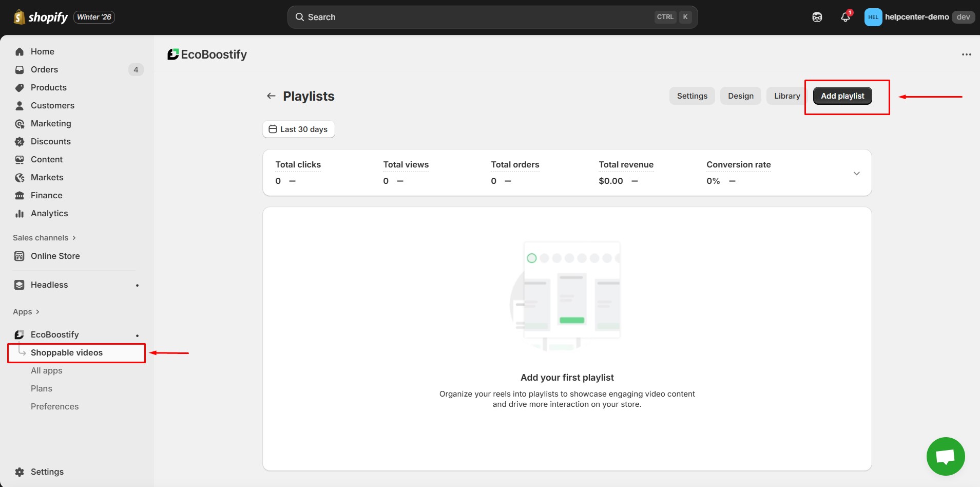Expand the Sales channels section
980x487 pixels.
pyautogui.click(x=44, y=238)
